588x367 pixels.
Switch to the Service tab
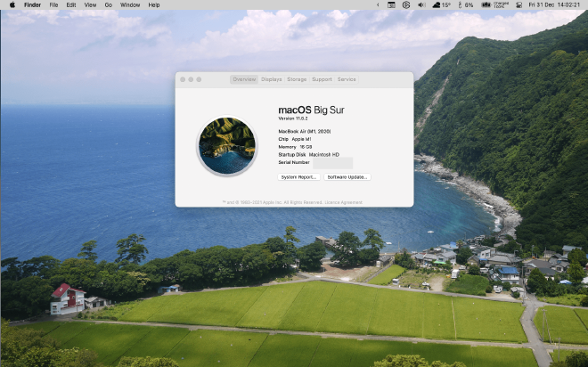pyautogui.click(x=347, y=79)
